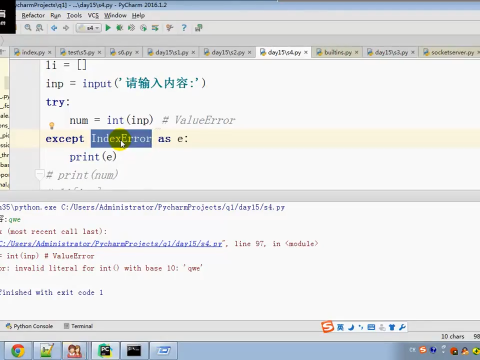Click the last green toolbar icon after Help
This screenshot has height=360, width=480.
tap(199, 28)
